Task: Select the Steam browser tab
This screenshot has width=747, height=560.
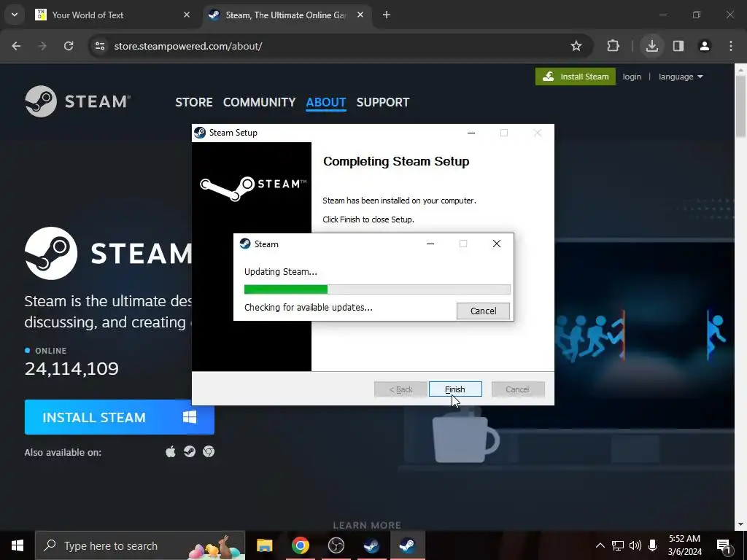Action: click(x=287, y=15)
